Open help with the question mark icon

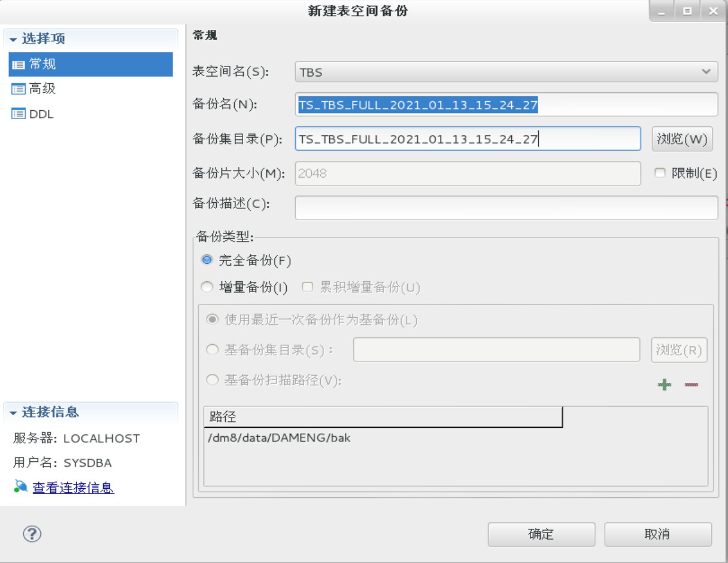[32, 534]
